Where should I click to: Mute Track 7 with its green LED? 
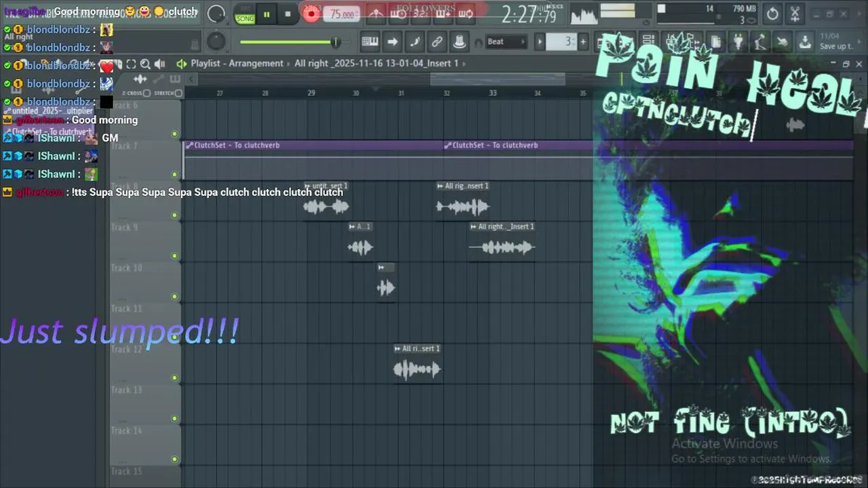coord(175,175)
